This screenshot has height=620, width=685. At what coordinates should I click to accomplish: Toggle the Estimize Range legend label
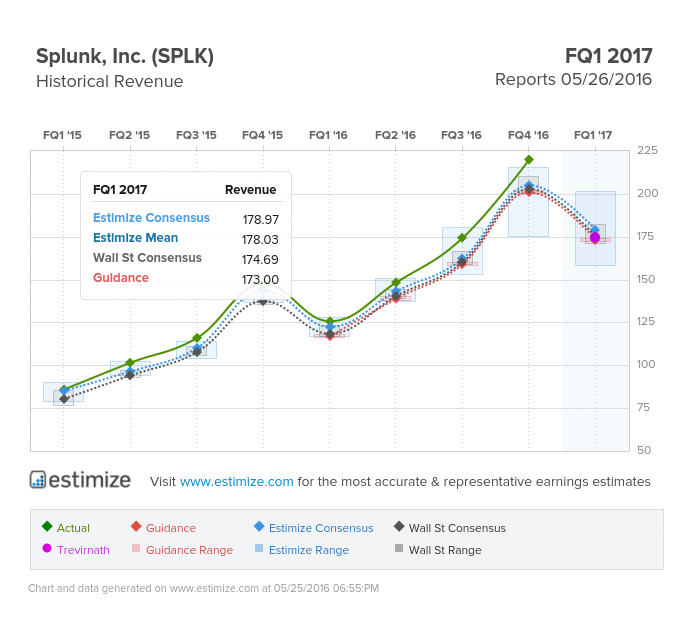[309, 550]
